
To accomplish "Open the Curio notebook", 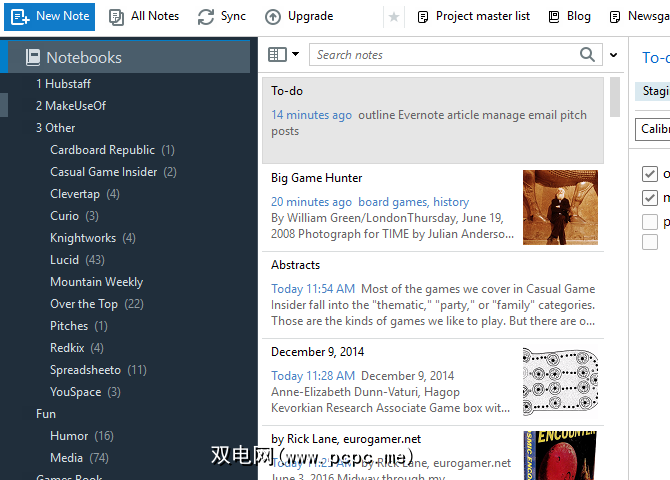I will (74, 216).
